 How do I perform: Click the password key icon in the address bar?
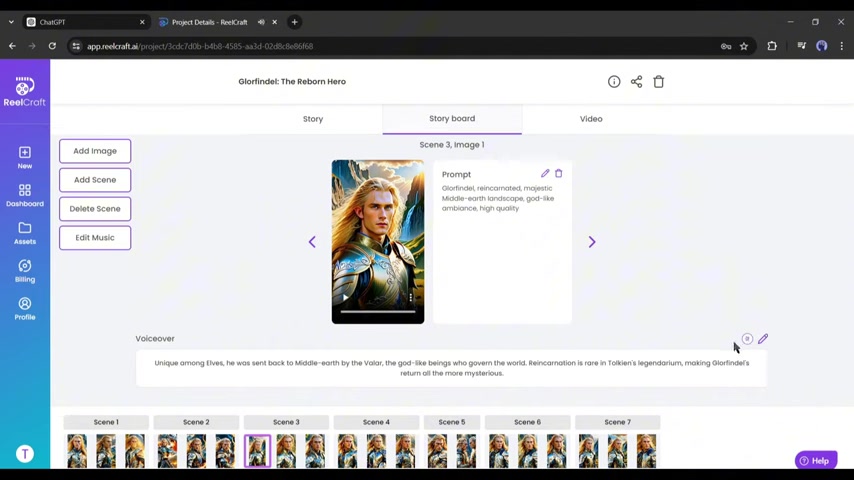tap(726, 46)
